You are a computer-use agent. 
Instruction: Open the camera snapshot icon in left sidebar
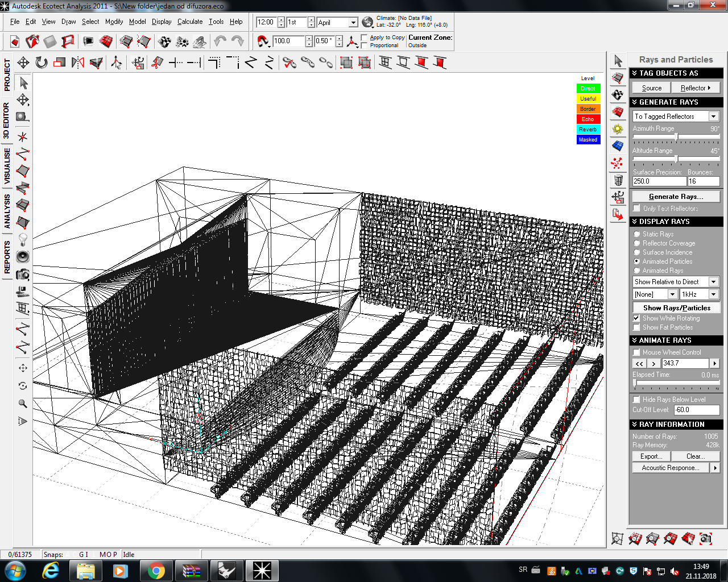tap(23, 275)
